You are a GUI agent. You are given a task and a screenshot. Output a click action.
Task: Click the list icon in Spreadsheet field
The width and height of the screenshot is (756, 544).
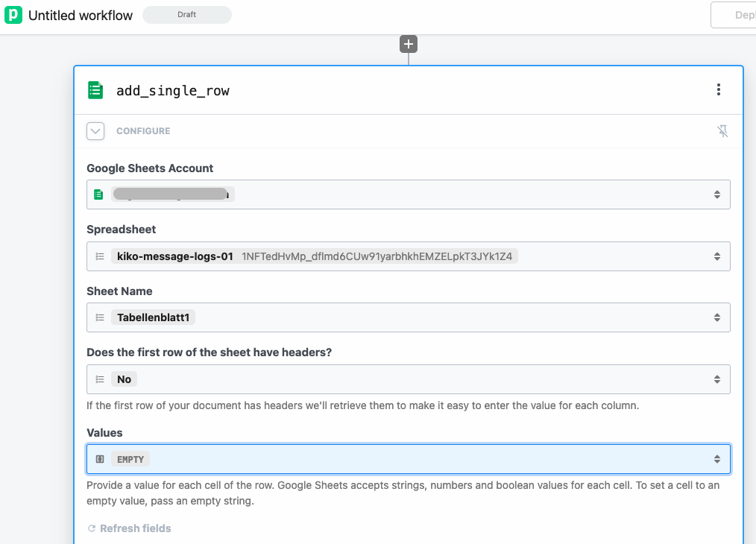point(100,256)
